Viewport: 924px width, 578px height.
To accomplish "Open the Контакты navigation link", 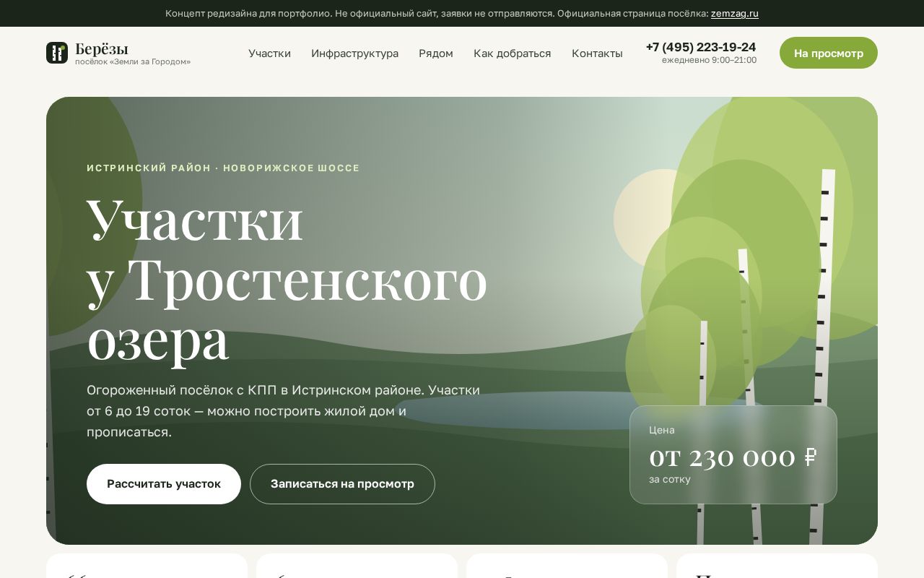I will point(597,53).
